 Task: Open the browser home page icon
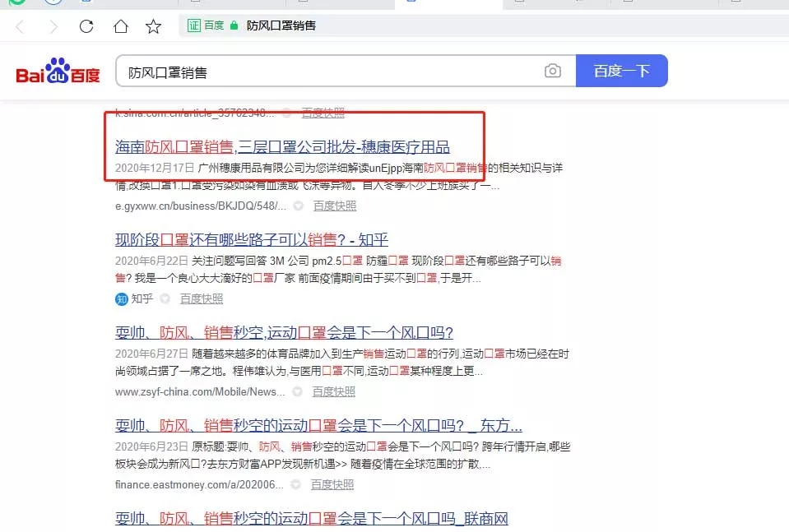point(120,25)
